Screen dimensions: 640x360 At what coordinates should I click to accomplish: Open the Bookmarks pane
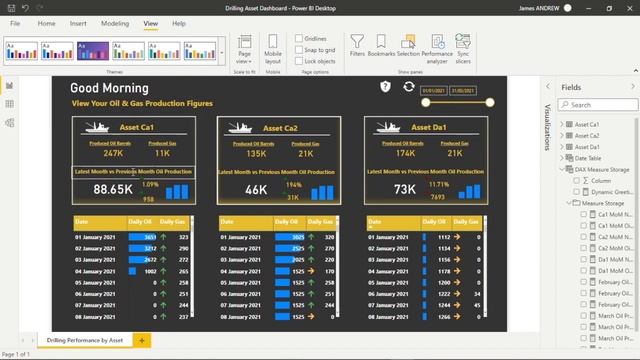381,45
